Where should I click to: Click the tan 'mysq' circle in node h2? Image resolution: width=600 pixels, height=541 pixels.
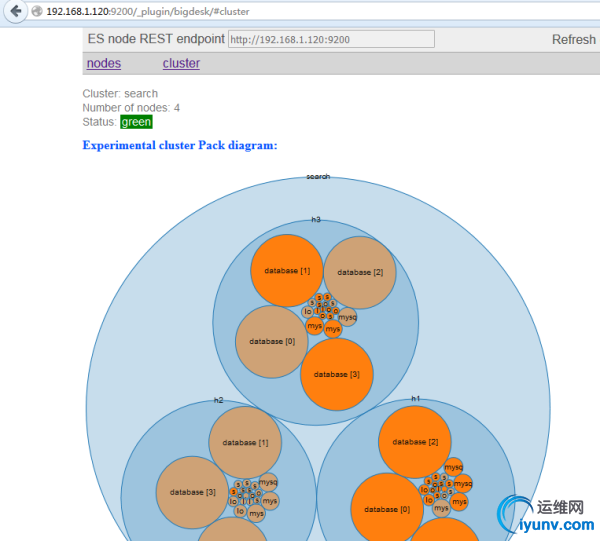click(268, 482)
